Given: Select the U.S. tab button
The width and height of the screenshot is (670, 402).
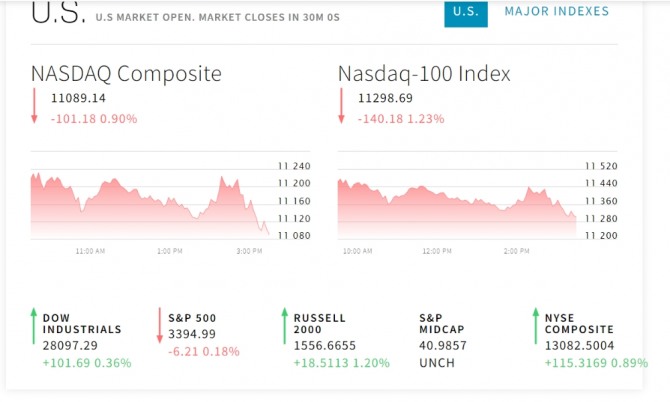Looking at the screenshot, I should click(465, 11).
